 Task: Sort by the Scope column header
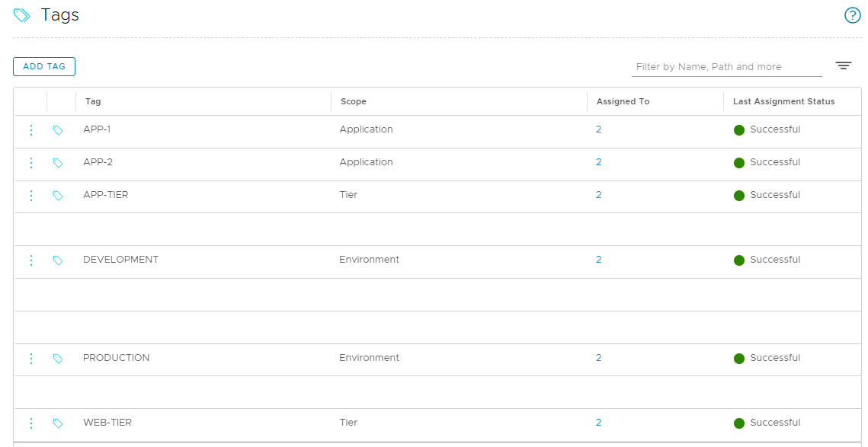[x=353, y=101]
